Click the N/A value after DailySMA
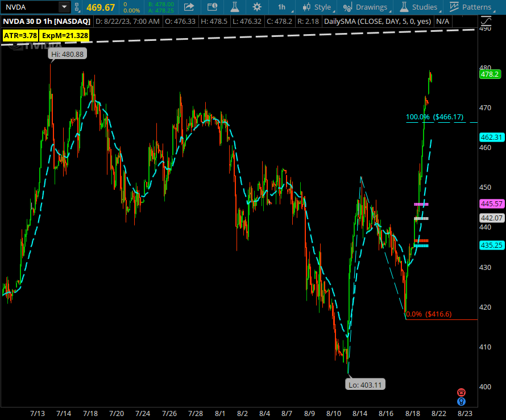This screenshot has height=420, width=506. (442, 22)
